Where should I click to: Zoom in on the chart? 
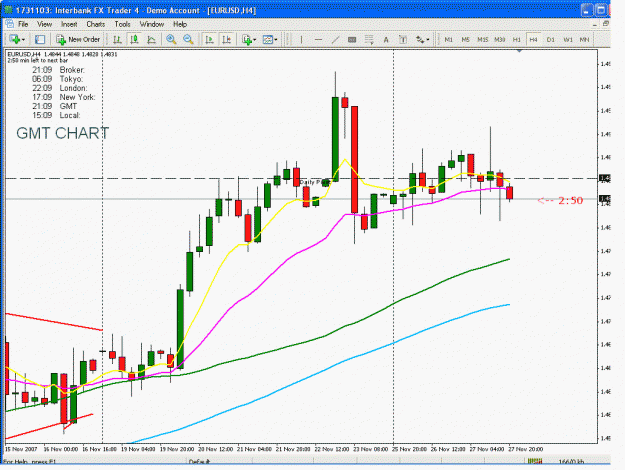tap(171, 39)
